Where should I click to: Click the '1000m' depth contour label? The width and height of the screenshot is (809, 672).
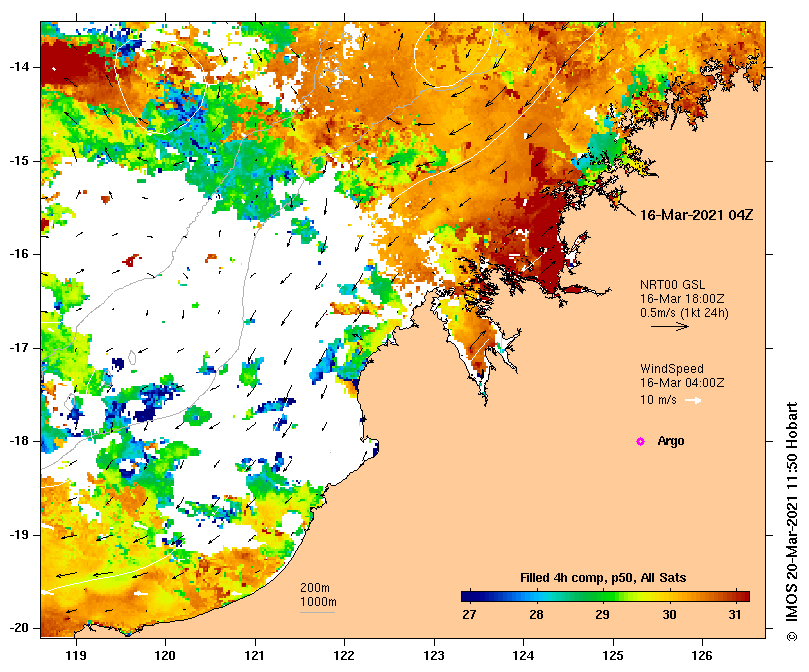318,602
